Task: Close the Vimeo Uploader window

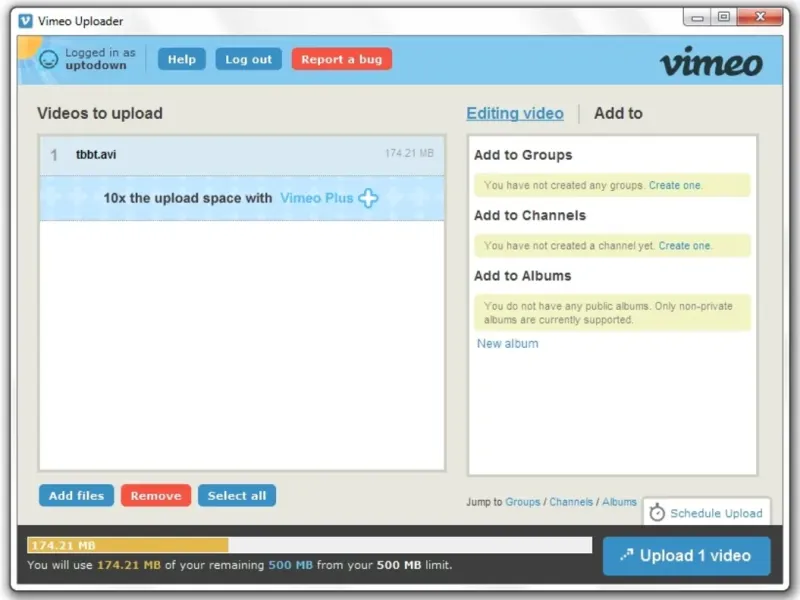Action: 760,17
